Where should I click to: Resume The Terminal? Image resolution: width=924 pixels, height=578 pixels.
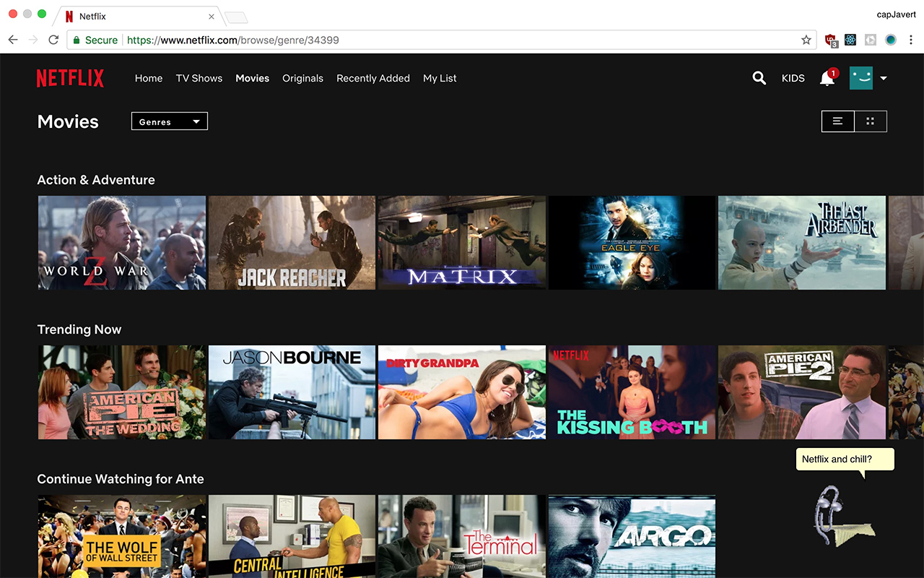[x=462, y=536]
